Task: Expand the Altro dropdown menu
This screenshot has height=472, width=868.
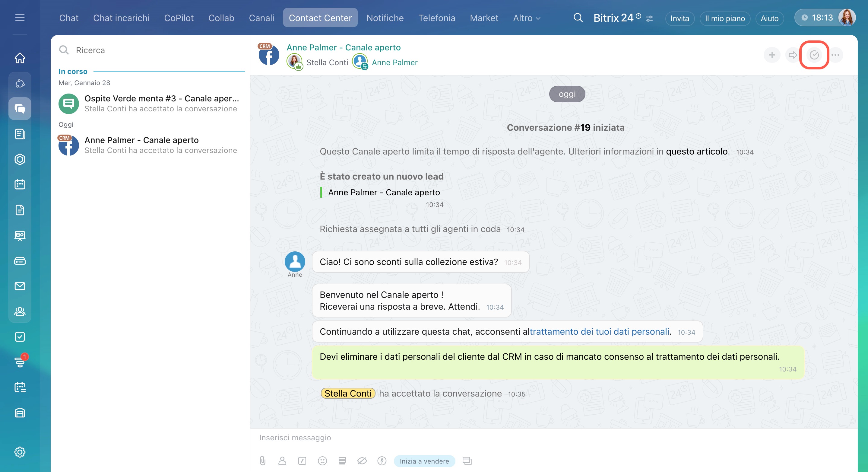Action: click(x=526, y=18)
